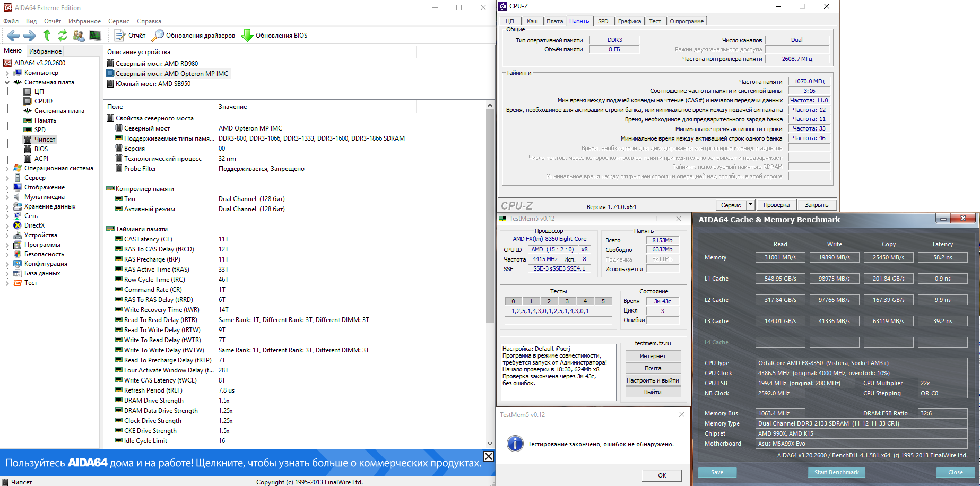The width and height of the screenshot is (980, 486).
Task: Switch to the Графика tab in CPU-Z
Action: 629,21
